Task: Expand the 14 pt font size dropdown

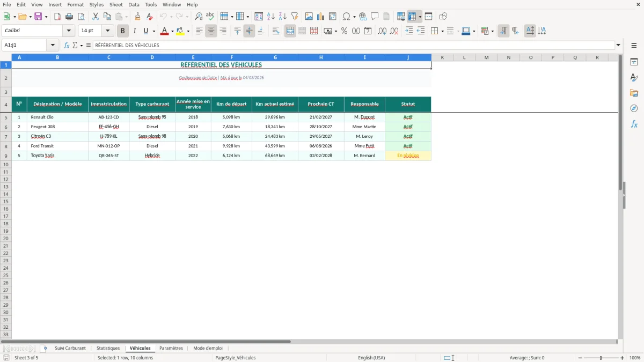Action: pyautogui.click(x=107, y=31)
